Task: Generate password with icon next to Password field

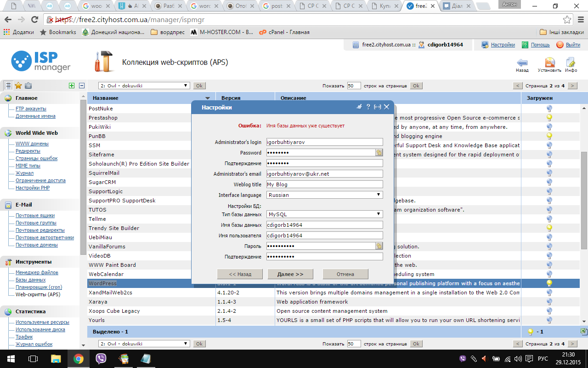Action: click(379, 153)
